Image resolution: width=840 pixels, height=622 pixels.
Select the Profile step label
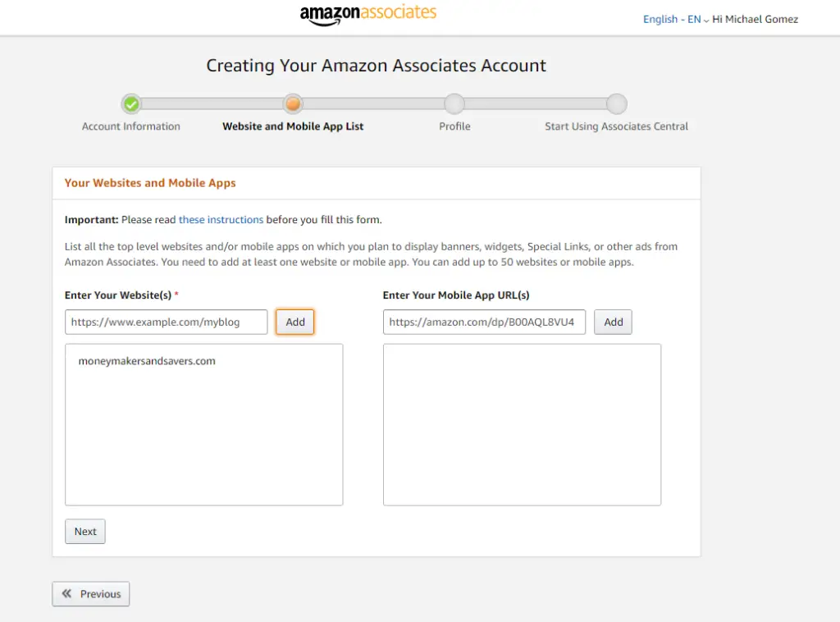[x=454, y=126]
